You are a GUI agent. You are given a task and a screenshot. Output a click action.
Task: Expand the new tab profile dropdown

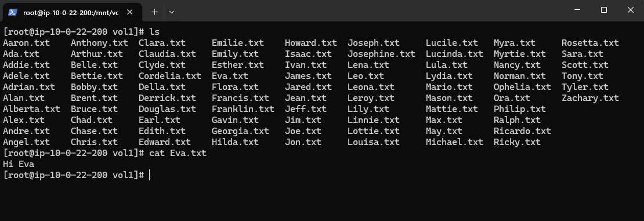pos(172,12)
